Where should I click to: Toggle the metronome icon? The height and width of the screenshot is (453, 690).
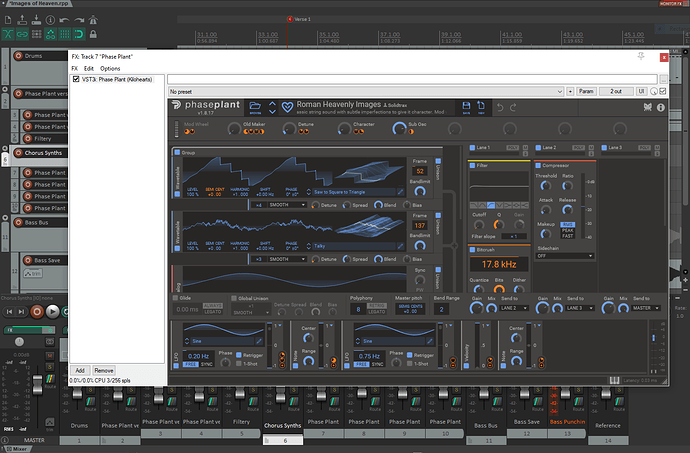(x=93, y=20)
